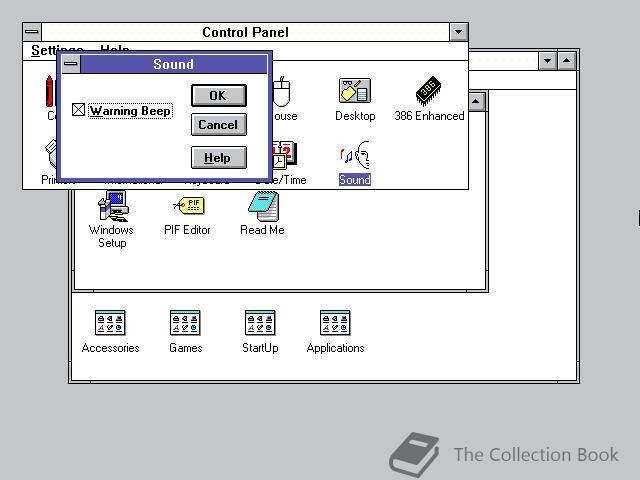Click the Accessories group label
This screenshot has width=640, height=480.
(110, 348)
